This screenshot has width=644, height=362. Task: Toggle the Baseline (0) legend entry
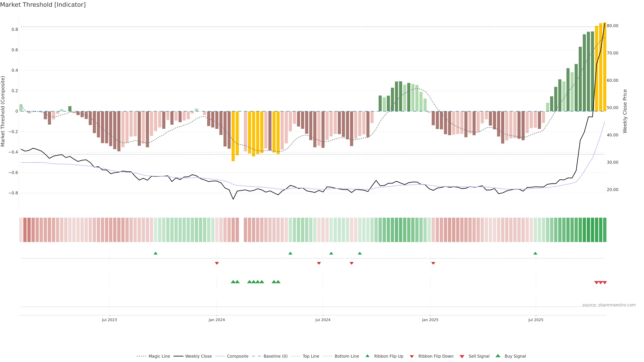click(x=276, y=356)
